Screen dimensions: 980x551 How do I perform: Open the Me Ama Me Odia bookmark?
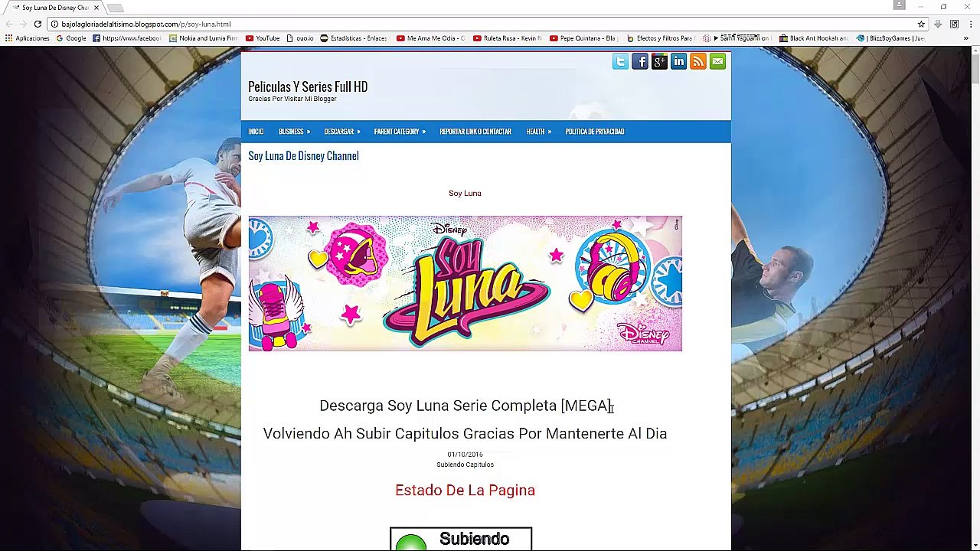click(x=431, y=38)
